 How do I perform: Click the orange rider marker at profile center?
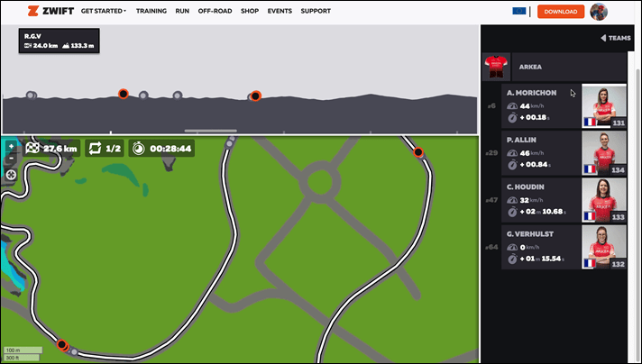[255, 96]
